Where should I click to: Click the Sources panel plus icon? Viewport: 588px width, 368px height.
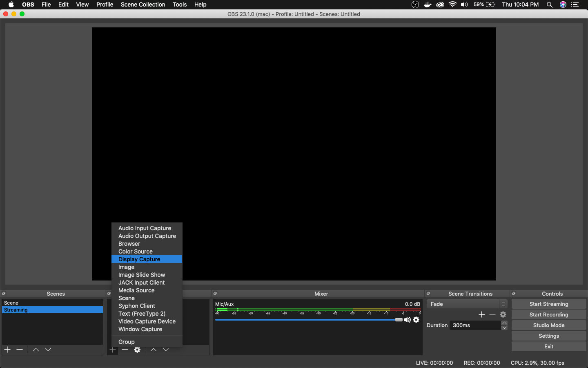pyautogui.click(x=113, y=350)
